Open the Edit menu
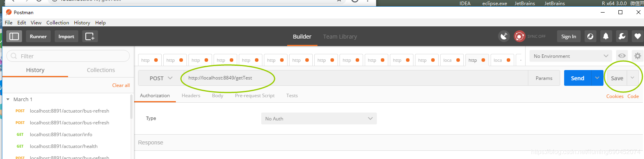644x159 pixels. (22, 22)
